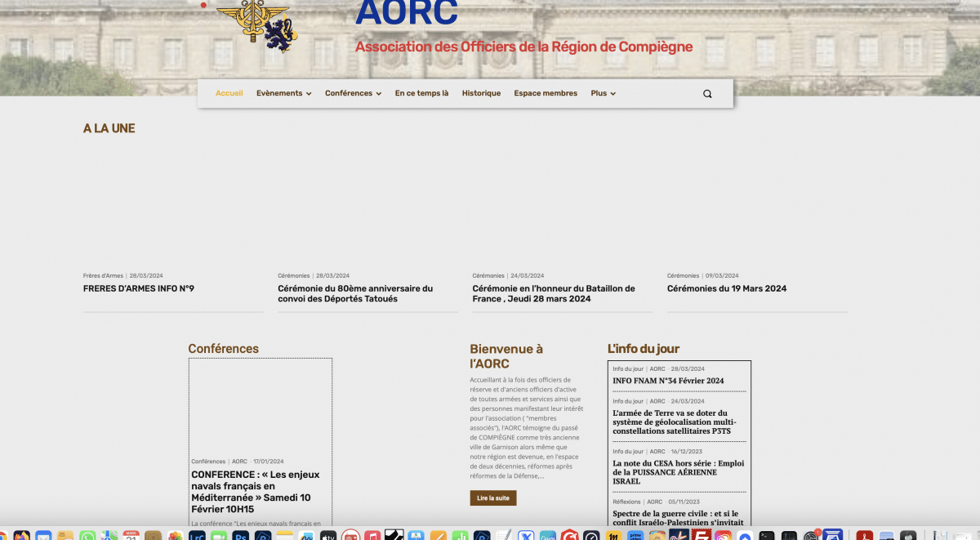
Task: Click the date 05/11/2023
Action: point(684,502)
